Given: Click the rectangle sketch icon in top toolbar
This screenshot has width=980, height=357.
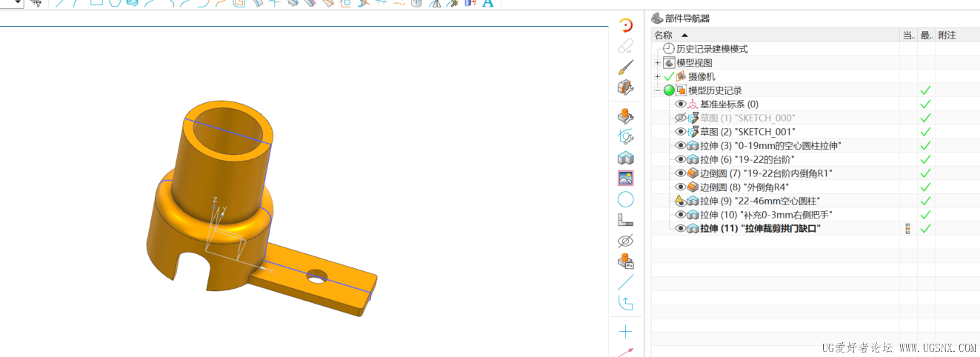Looking at the screenshot, I should click(96, 2).
